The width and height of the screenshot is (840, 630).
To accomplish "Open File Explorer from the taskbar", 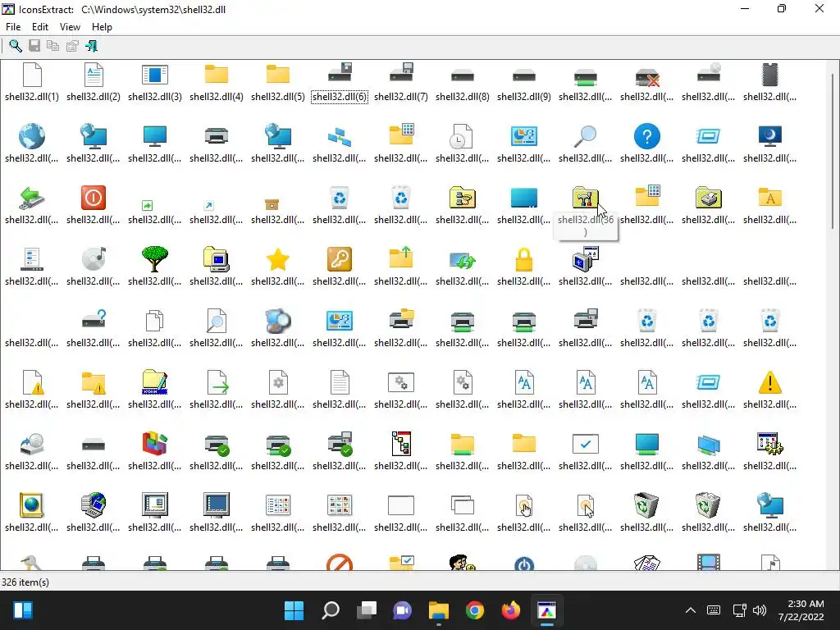I will click(439, 610).
